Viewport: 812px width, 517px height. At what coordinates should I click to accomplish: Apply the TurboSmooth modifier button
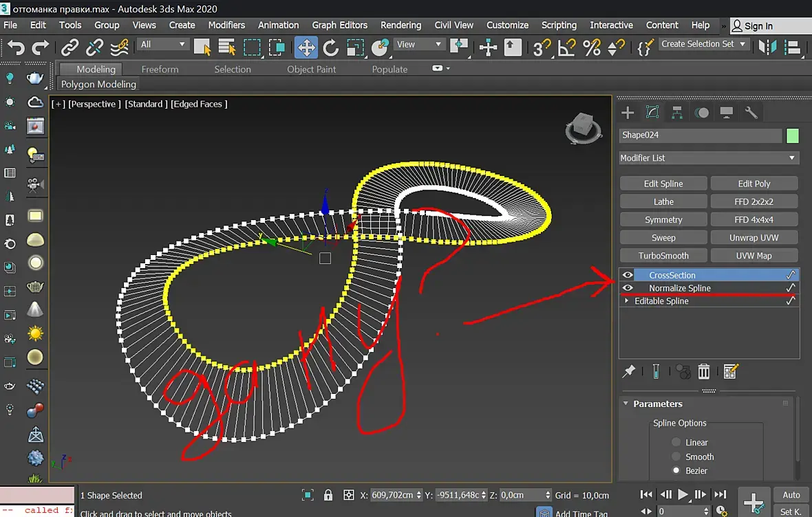(x=663, y=256)
